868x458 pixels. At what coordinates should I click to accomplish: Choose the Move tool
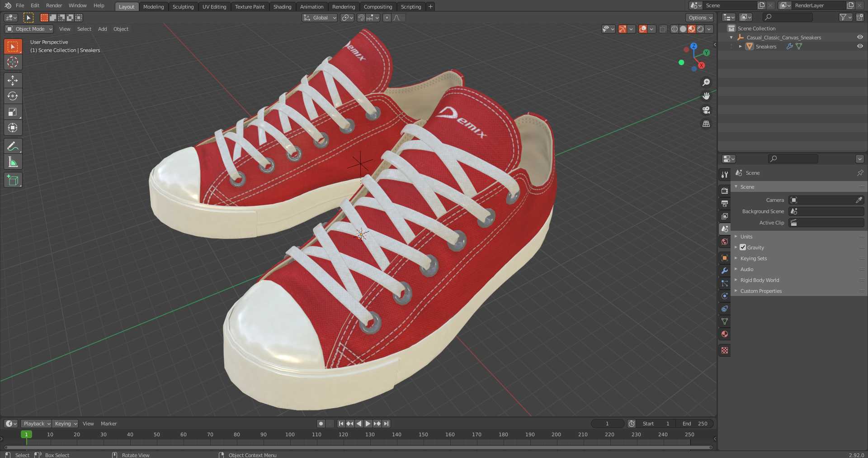tap(13, 81)
